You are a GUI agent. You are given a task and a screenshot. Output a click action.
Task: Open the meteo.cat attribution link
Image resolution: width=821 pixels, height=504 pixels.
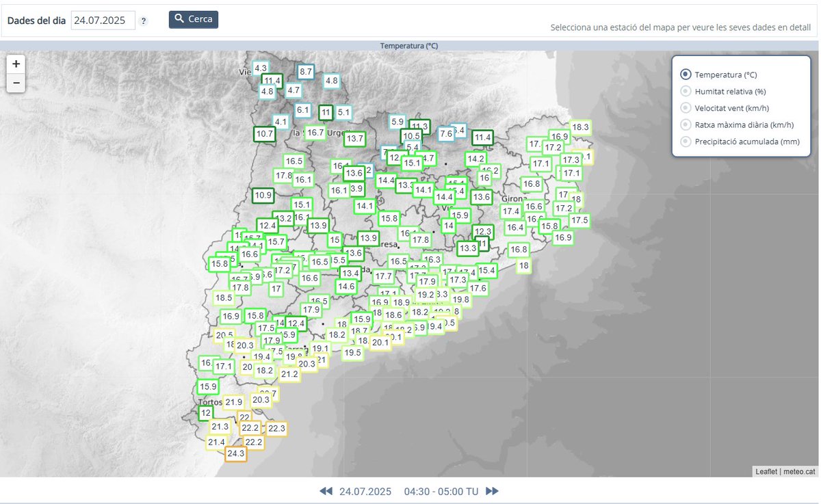pos(798,470)
